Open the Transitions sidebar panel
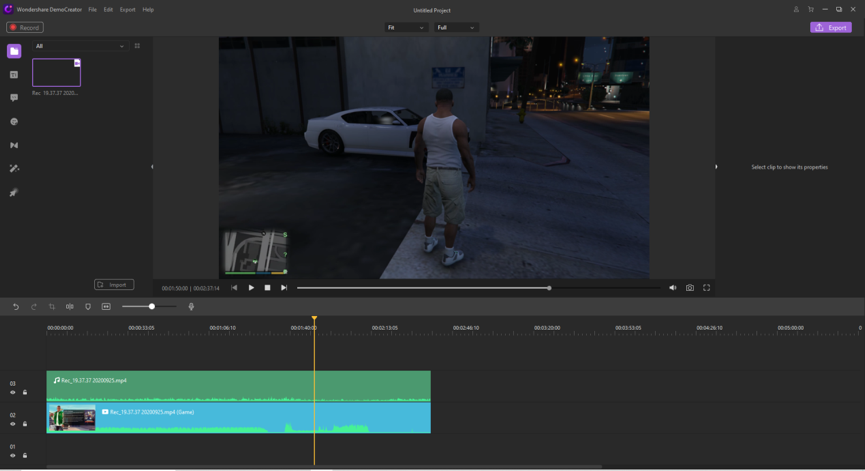This screenshot has height=471, width=865. (x=14, y=145)
